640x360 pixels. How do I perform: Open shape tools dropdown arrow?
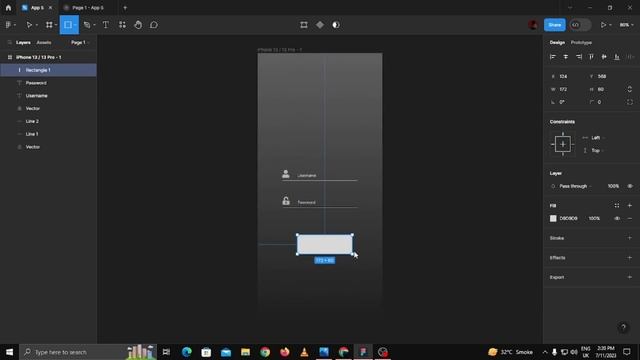tap(75, 25)
